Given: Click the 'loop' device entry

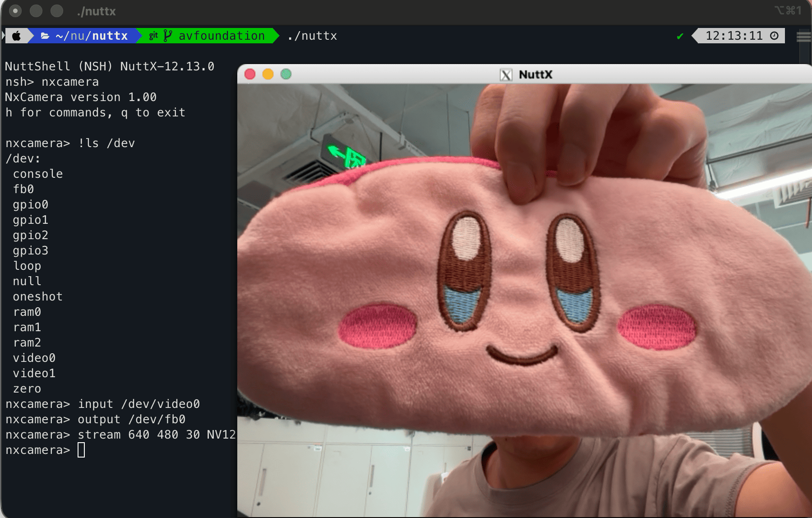Looking at the screenshot, I should 27,266.
